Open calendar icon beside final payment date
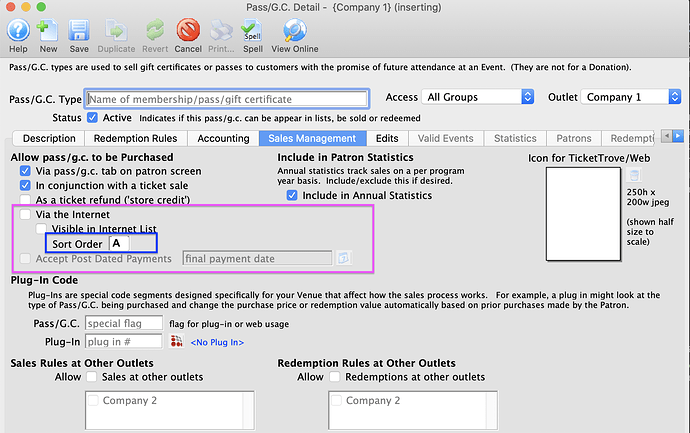 click(343, 258)
